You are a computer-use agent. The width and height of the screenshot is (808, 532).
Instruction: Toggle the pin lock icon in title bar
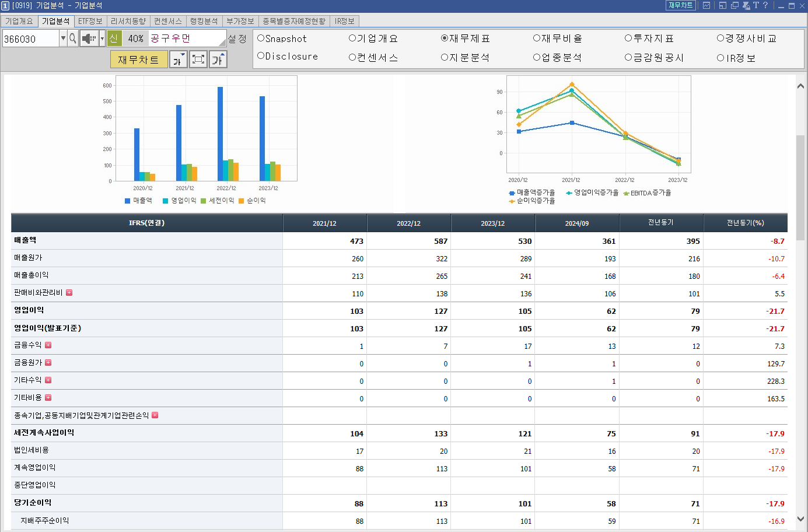tap(746, 5)
